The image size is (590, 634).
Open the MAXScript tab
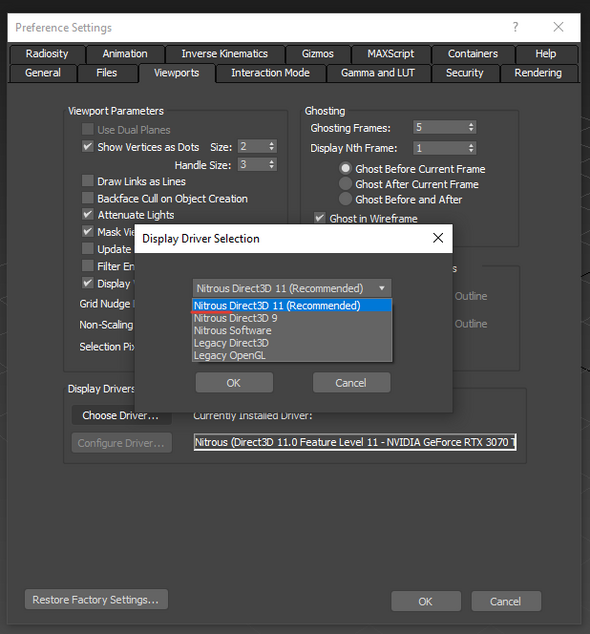[x=391, y=54]
